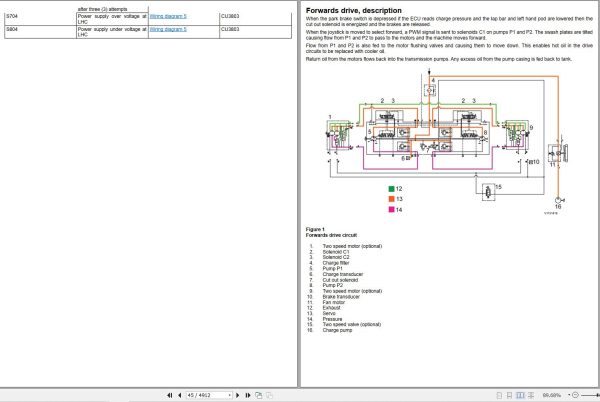Enable continuous scrolling page layout
The height and width of the screenshot is (402, 600).
tap(509, 395)
